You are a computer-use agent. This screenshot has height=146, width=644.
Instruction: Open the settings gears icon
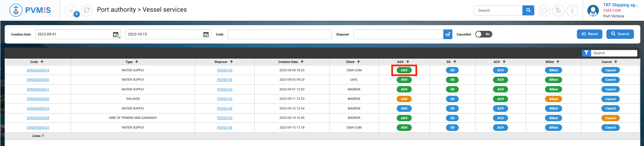click(558, 10)
